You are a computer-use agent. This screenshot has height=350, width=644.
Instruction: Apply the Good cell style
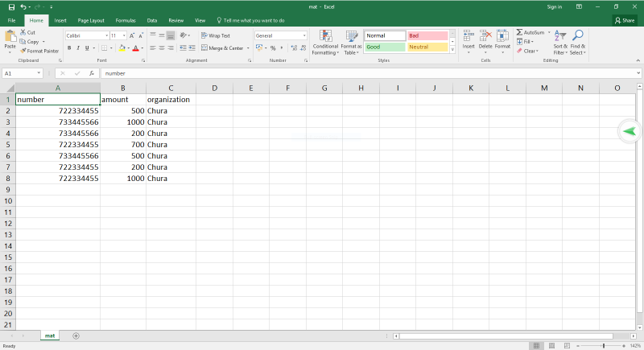pos(385,47)
